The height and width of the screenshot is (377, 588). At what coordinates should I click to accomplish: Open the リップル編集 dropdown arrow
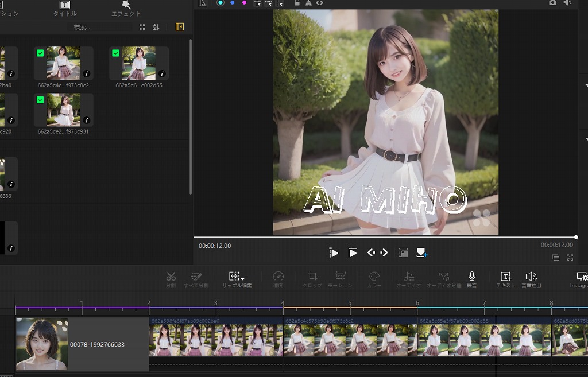pos(243,279)
